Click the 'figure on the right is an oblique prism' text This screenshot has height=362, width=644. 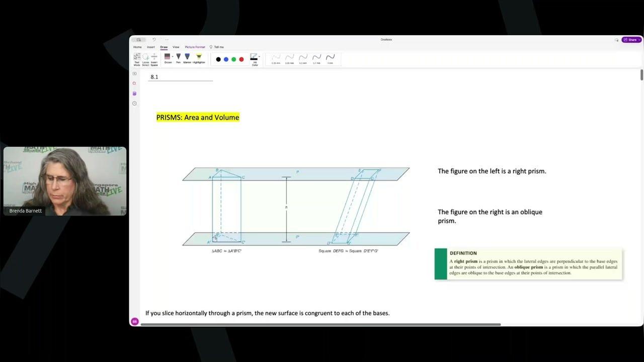click(490, 216)
